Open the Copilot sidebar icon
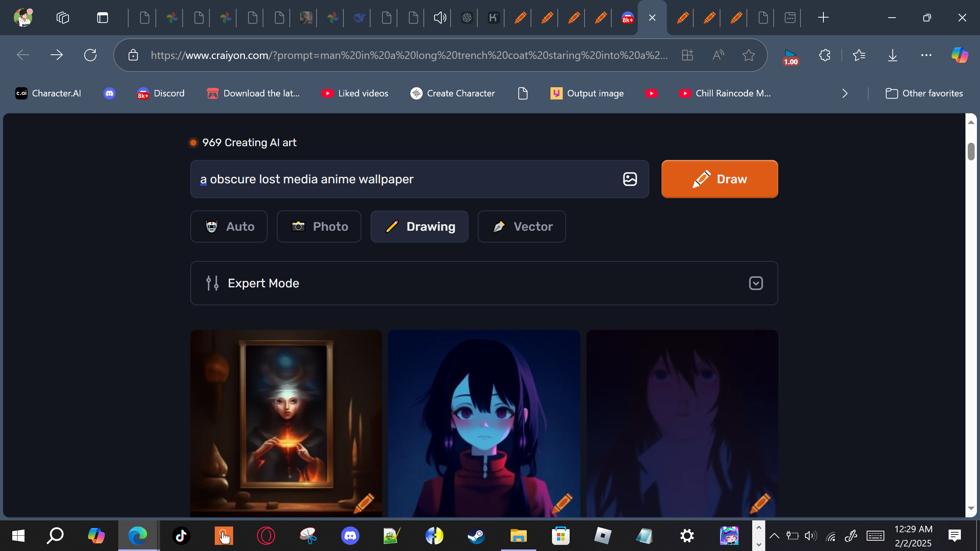 point(959,55)
